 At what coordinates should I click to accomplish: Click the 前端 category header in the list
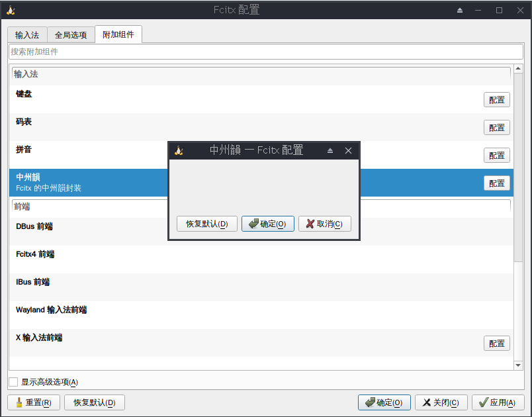[x=261, y=207]
